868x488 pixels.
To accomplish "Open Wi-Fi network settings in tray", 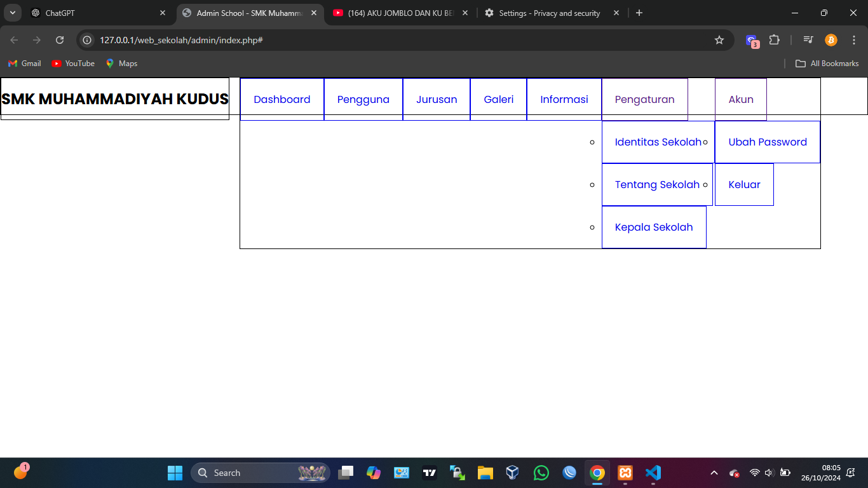I will click(755, 473).
